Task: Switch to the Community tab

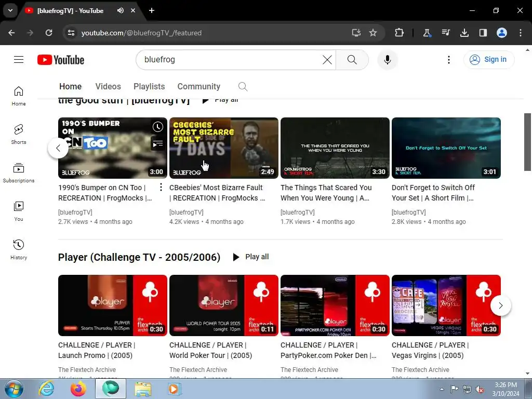Action: point(199,87)
